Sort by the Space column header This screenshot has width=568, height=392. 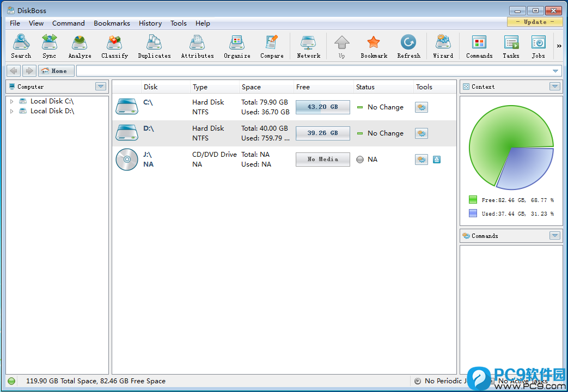266,87
